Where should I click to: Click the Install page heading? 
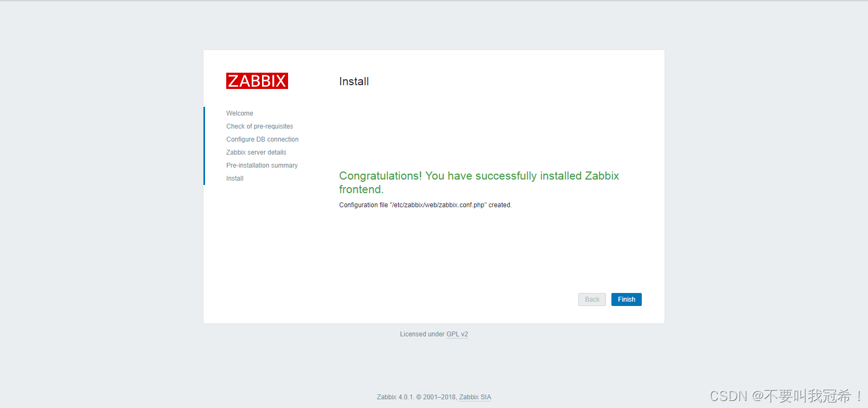pos(354,81)
